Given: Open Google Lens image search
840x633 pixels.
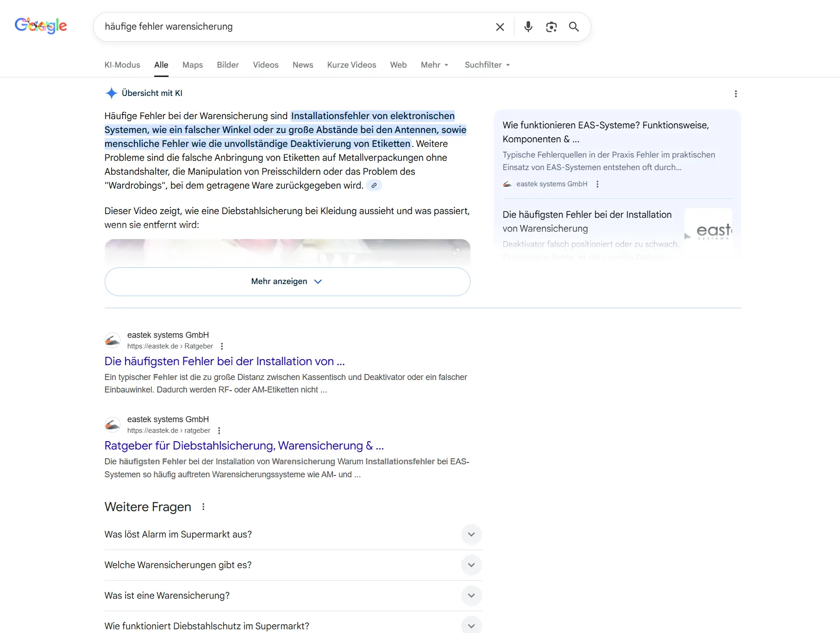Looking at the screenshot, I should 551,26.
